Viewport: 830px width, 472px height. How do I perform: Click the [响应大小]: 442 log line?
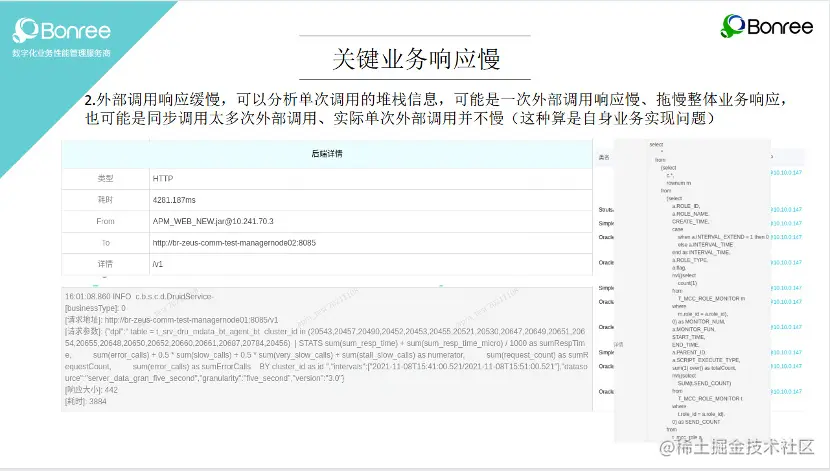point(91,389)
